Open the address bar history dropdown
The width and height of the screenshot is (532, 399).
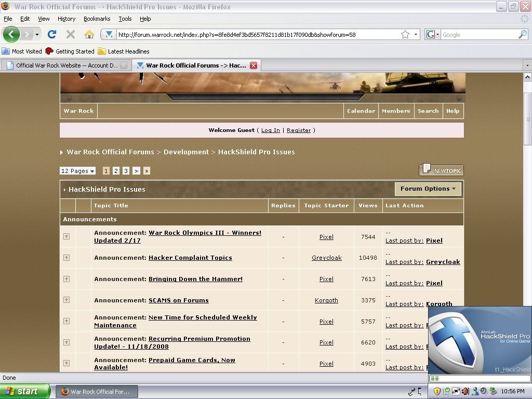point(416,34)
